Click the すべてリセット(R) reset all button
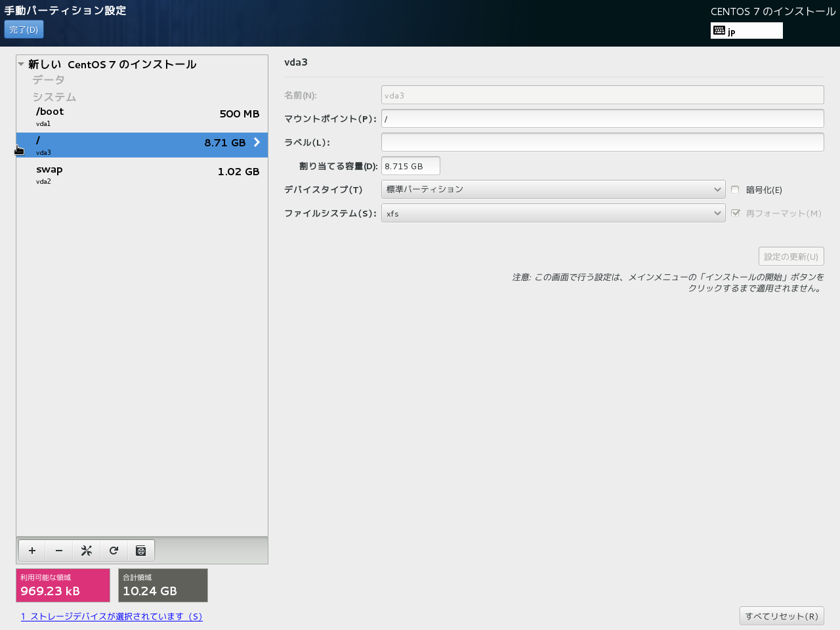The height and width of the screenshot is (630, 840). pos(781,616)
